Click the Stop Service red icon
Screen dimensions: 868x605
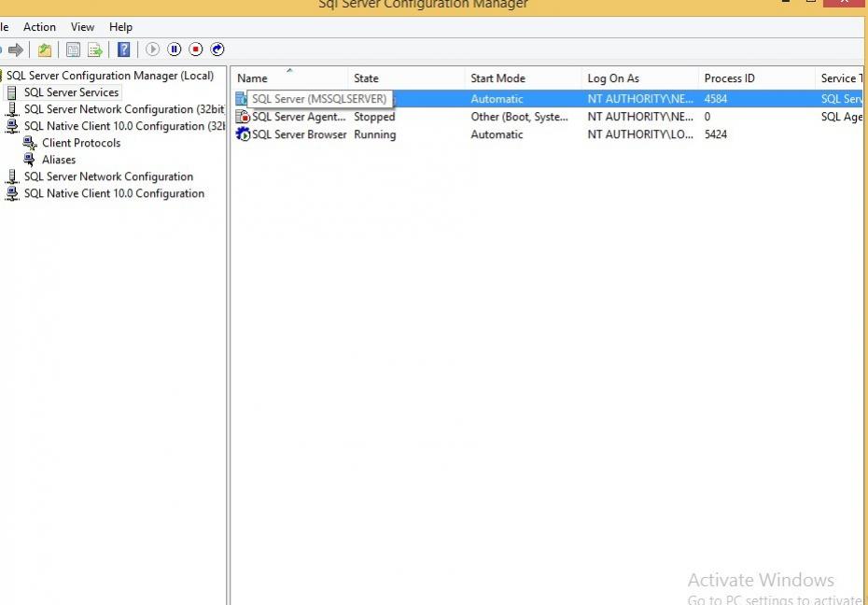coord(195,49)
